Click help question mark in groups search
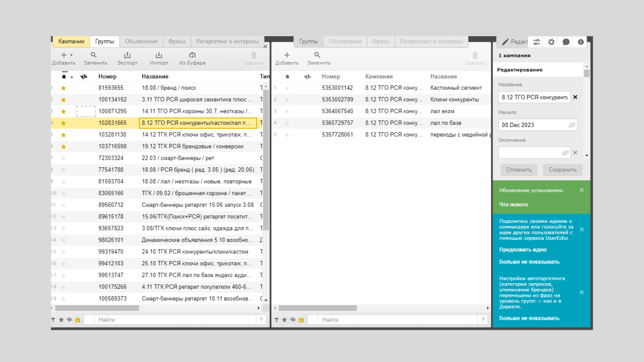 tap(483, 320)
